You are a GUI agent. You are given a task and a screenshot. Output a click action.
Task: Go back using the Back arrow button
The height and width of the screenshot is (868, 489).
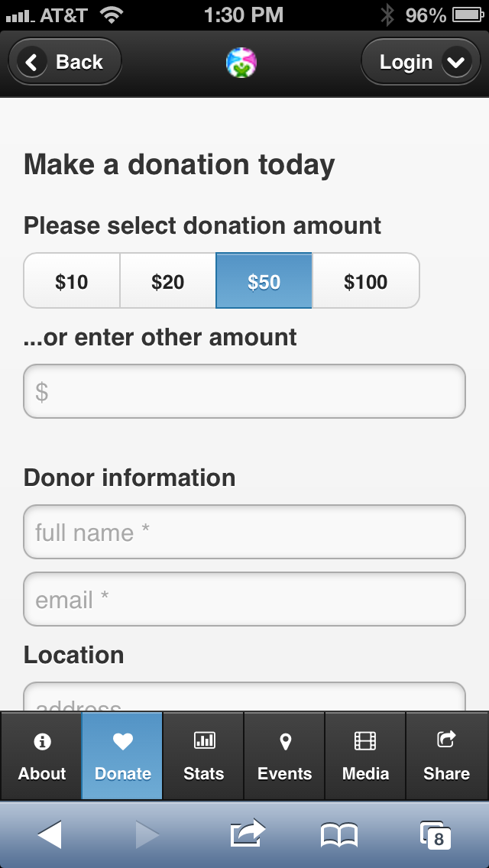click(x=65, y=62)
